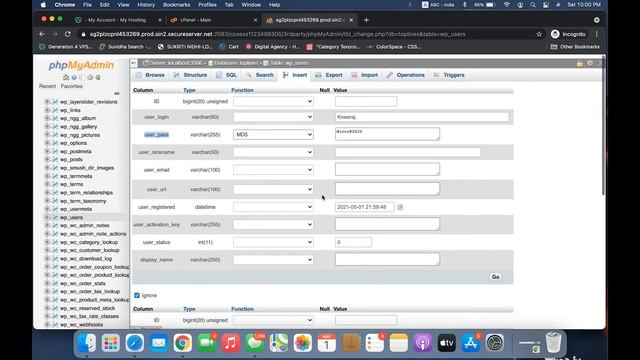Click the page settings gear icon at top right
The width and height of the screenshot is (640, 360).
tap(590, 63)
